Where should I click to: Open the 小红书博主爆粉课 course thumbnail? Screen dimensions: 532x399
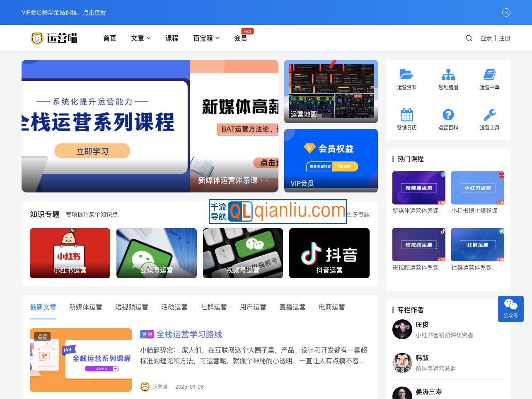coord(477,188)
